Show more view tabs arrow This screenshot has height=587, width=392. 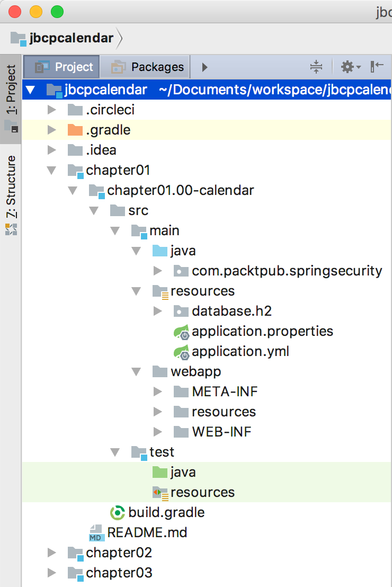[x=204, y=67]
